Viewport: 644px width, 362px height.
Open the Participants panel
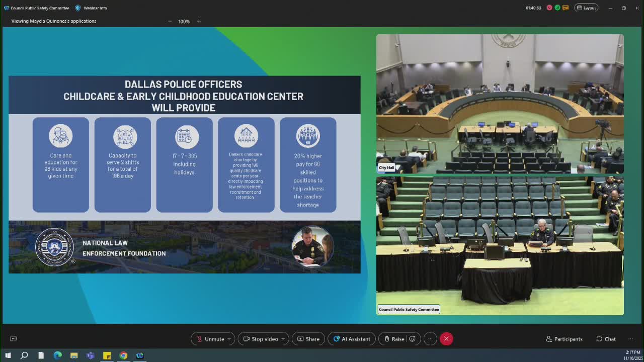[564, 339]
